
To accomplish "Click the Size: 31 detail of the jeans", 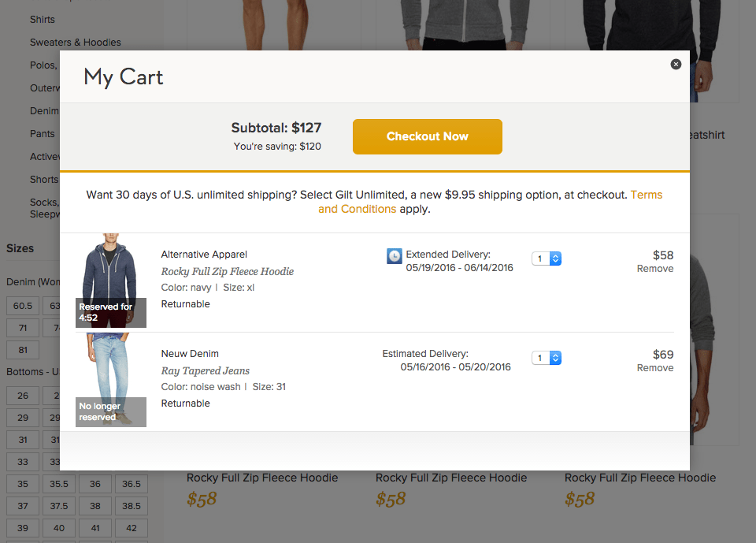I will coord(269,387).
